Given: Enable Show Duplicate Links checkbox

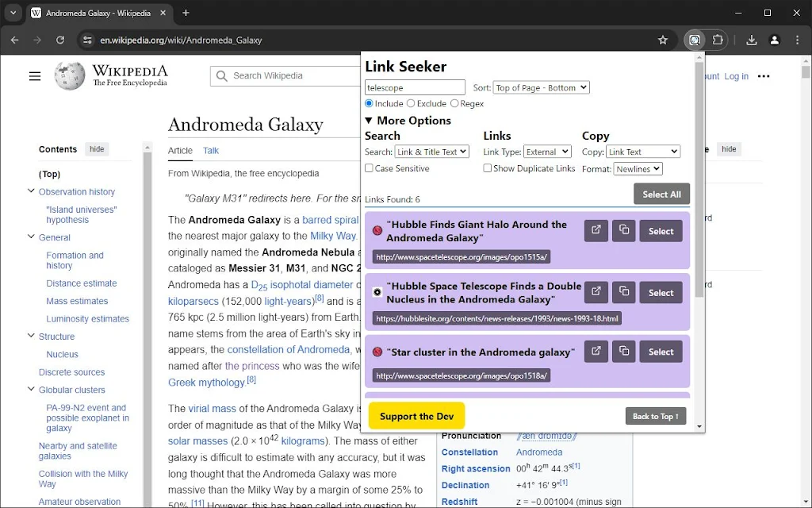Looking at the screenshot, I should 488,168.
